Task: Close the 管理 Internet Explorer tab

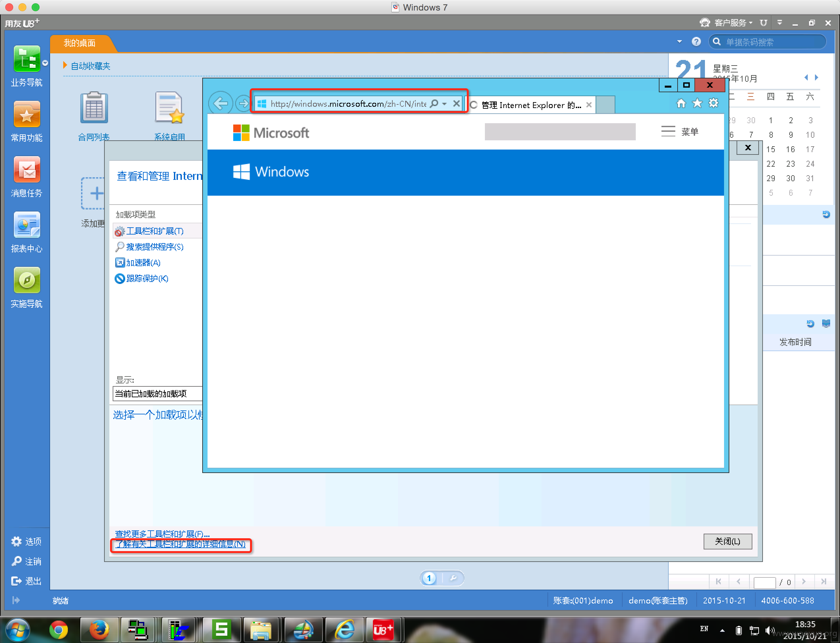Action: pyautogui.click(x=589, y=104)
